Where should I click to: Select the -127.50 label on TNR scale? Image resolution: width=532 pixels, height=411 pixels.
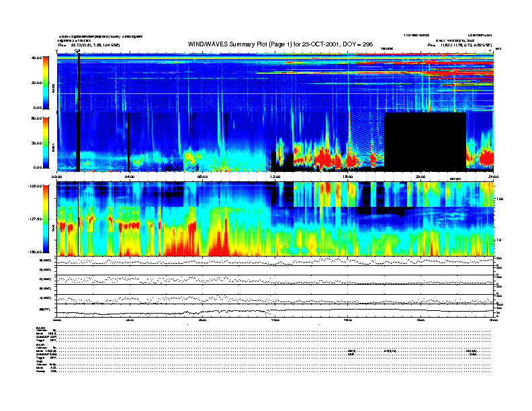(36, 219)
